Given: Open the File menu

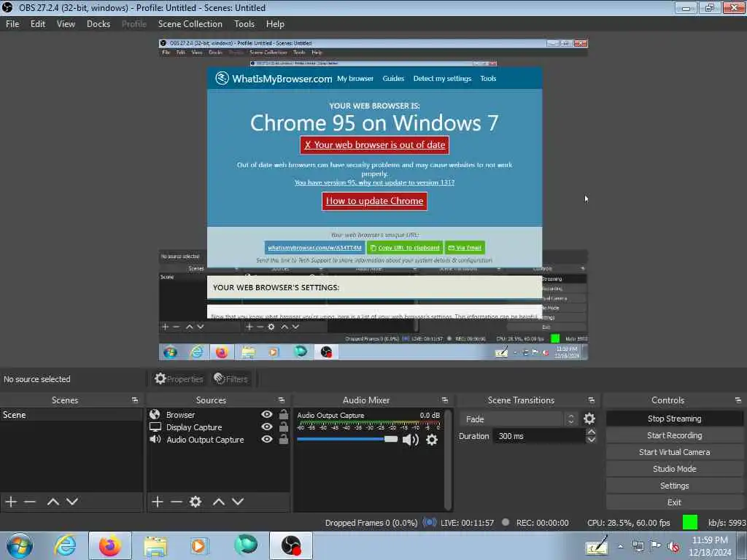Looking at the screenshot, I should (x=12, y=24).
